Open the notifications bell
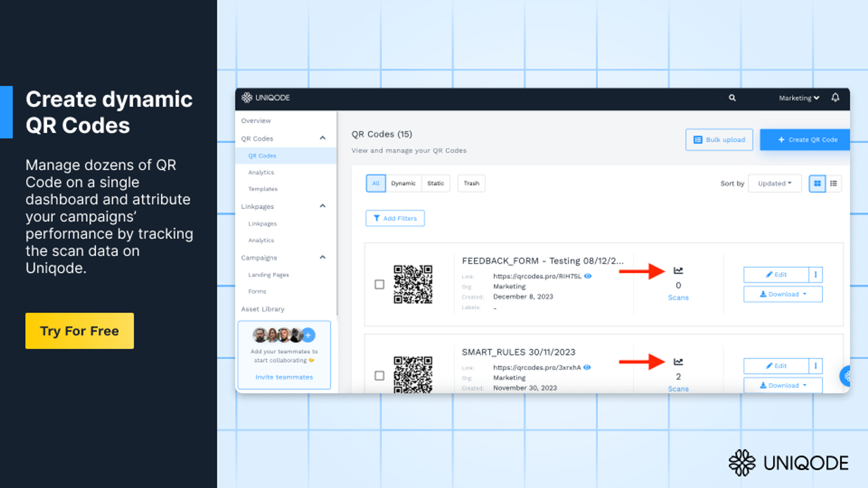Image resolution: width=868 pixels, height=488 pixels. [835, 98]
